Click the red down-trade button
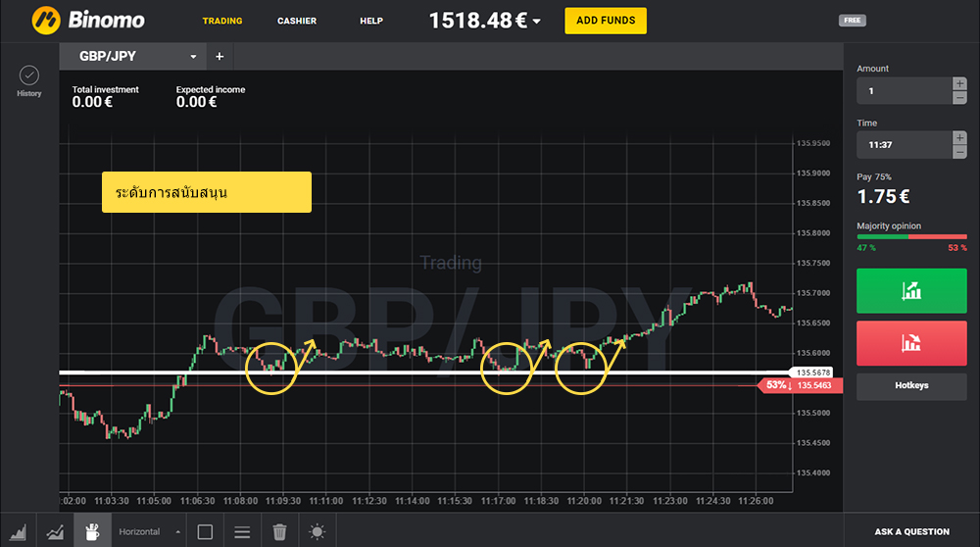Image resolution: width=980 pixels, height=547 pixels. pos(911,343)
